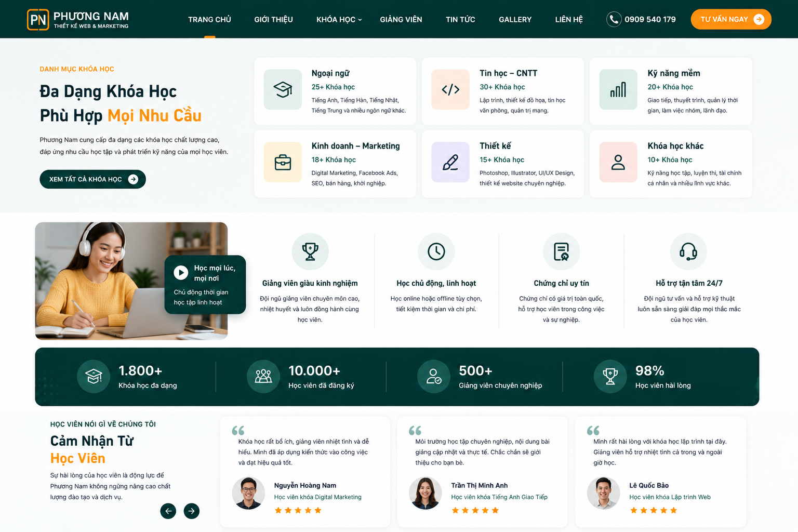Viewport: 798px width, 532px height.
Task: Click the text Học viên khóa Tiếng Anh Giao Tiếp
Action: click(499, 497)
